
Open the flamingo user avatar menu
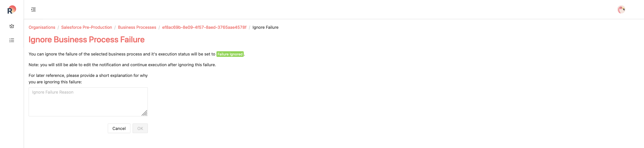tap(621, 9)
